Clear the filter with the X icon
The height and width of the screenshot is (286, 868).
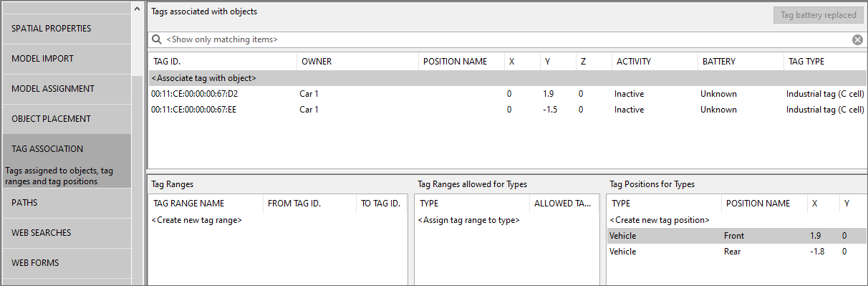pos(857,39)
